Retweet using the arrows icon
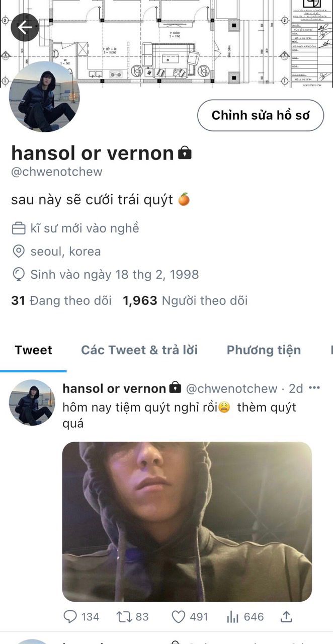 tap(123, 616)
